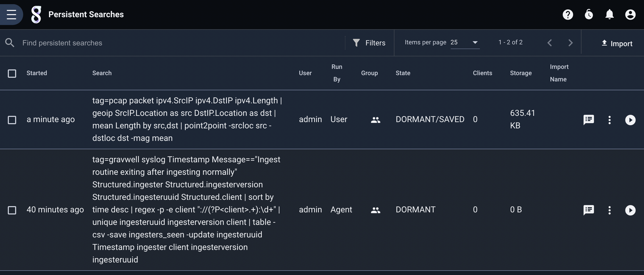
Task: Select the '40 minutes ago' search checkbox
Action: [x=12, y=210]
